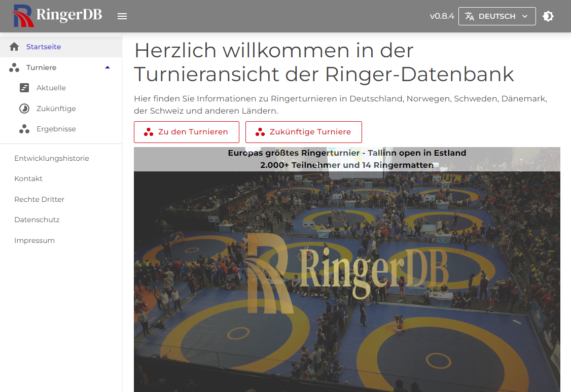Open Kontakt page
Image resolution: width=571 pixels, height=392 pixels.
click(28, 179)
